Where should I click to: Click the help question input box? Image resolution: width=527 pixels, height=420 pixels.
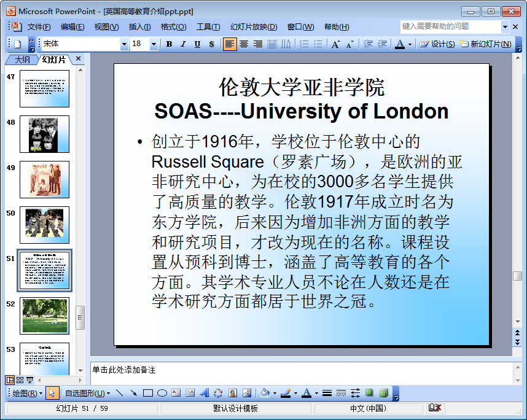pos(450,26)
